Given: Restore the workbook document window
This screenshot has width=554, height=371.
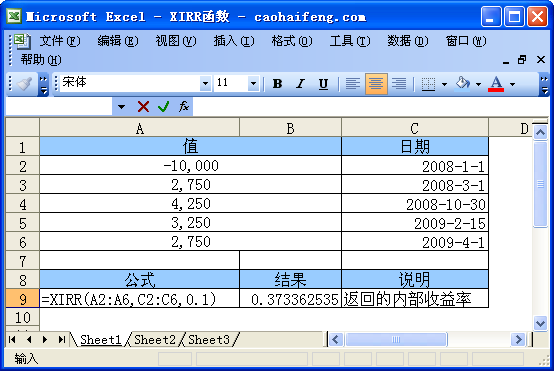Looking at the screenshot, I should (522, 60).
